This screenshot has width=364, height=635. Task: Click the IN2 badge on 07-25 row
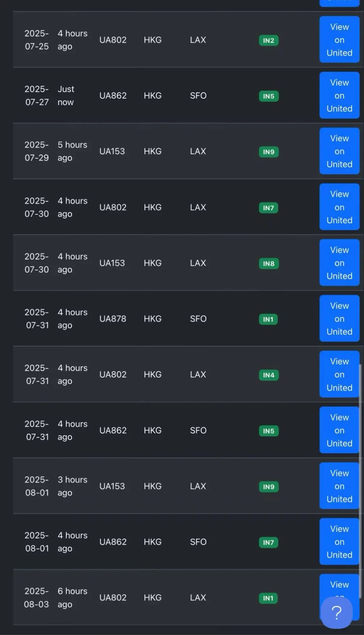click(269, 40)
